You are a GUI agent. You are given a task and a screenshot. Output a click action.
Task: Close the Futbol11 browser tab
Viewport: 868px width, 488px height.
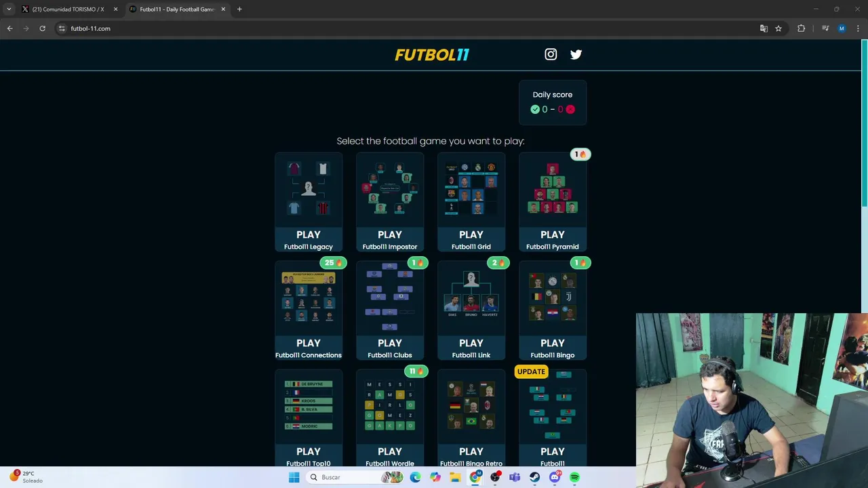[223, 9]
